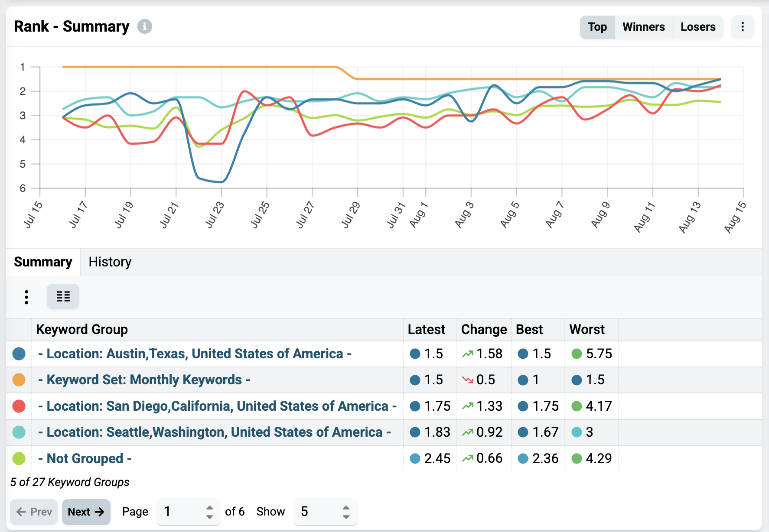Open the Location: Austin, Texas keyword group link
The width and height of the screenshot is (769, 532).
pyautogui.click(x=195, y=354)
